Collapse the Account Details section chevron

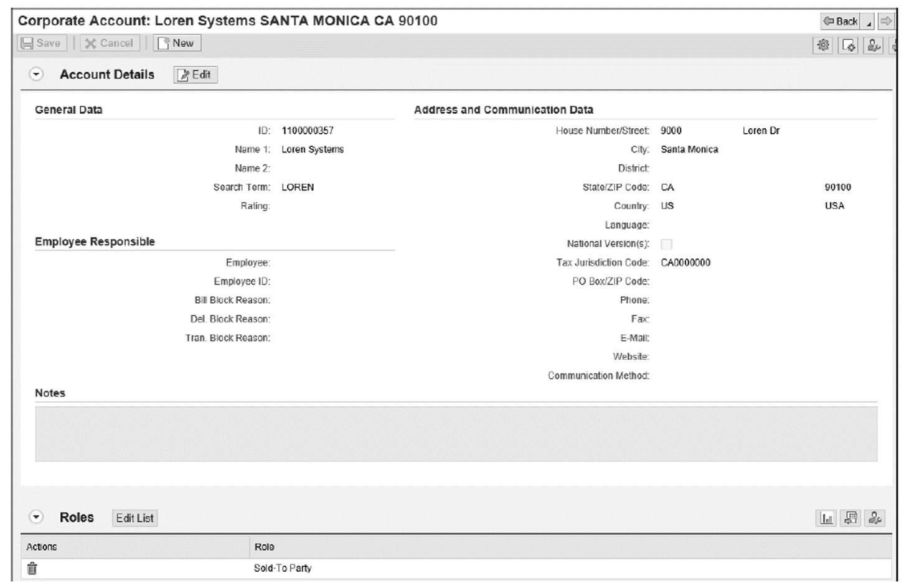(35, 74)
